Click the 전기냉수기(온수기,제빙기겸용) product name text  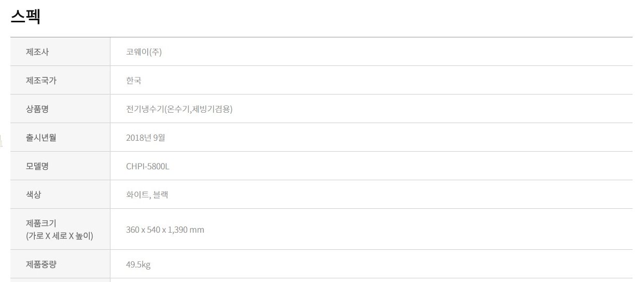[x=179, y=109]
